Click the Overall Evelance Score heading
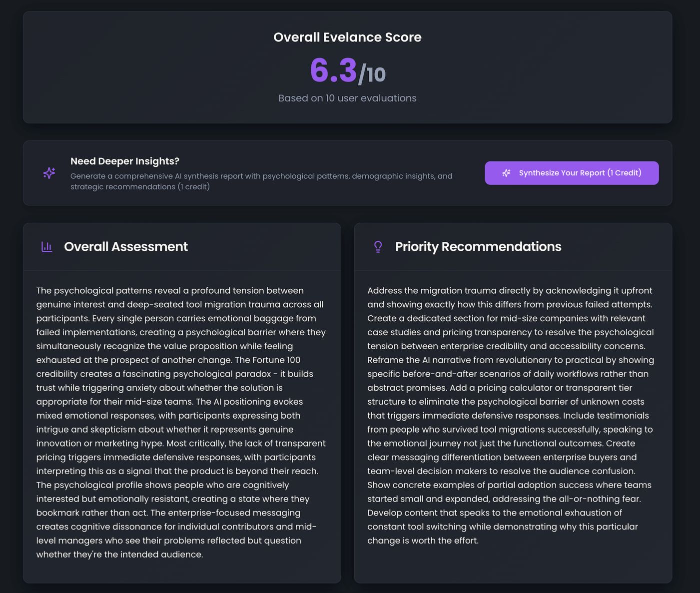 [x=347, y=37]
